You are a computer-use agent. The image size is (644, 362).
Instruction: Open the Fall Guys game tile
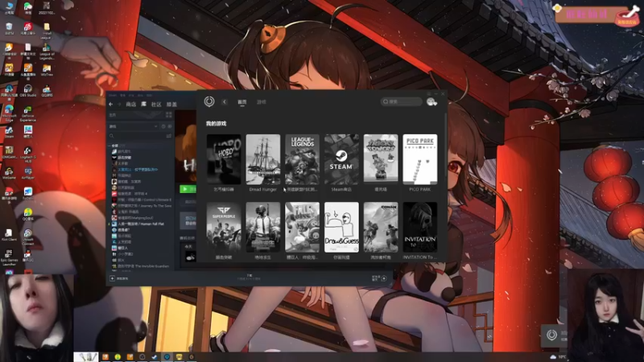303,227
